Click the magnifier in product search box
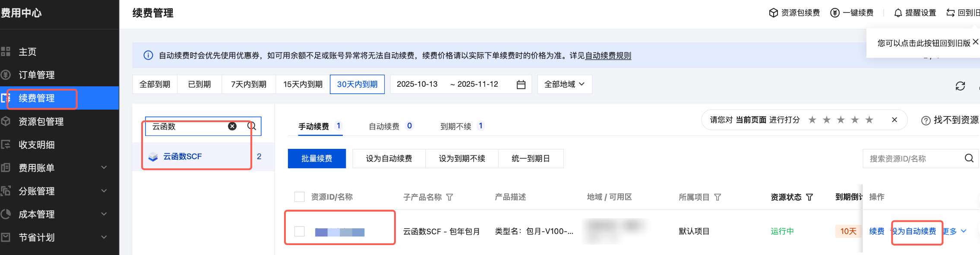Screen dimensions: 980x255 (252, 126)
